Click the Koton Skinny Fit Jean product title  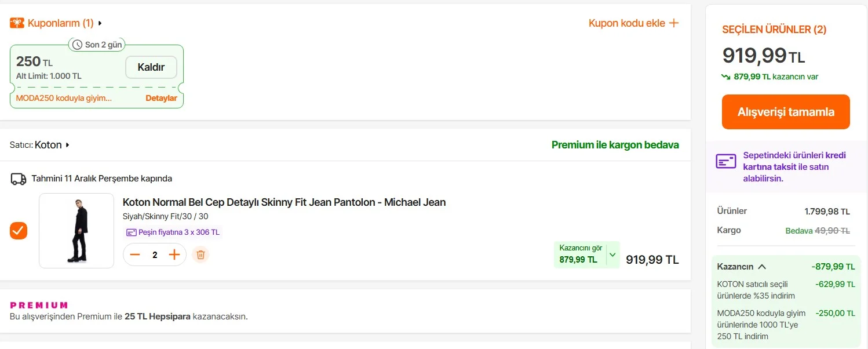click(x=284, y=202)
